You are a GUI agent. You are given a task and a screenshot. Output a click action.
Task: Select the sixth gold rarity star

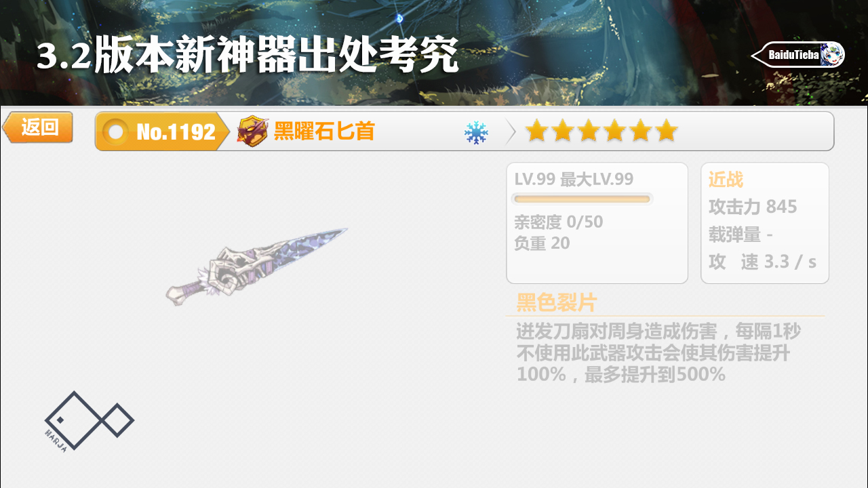coord(666,131)
